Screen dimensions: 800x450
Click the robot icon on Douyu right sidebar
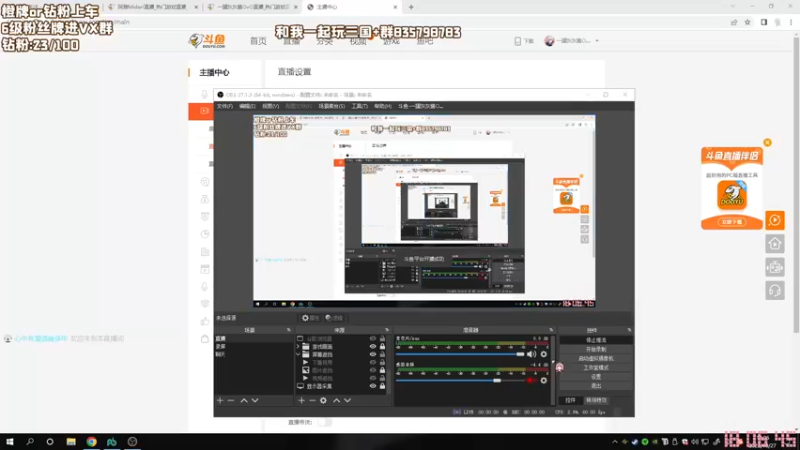point(774,267)
